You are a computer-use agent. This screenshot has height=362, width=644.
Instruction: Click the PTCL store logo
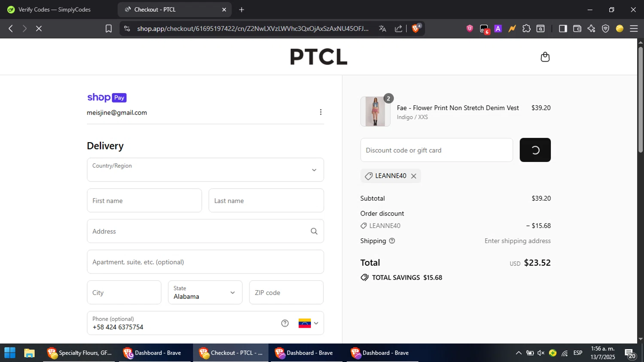(x=318, y=57)
